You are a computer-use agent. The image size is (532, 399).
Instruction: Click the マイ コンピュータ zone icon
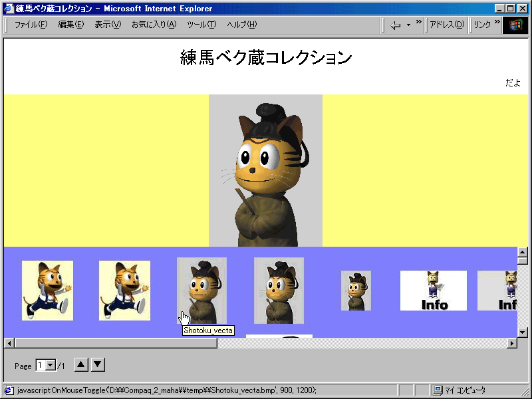pos(438,390)
